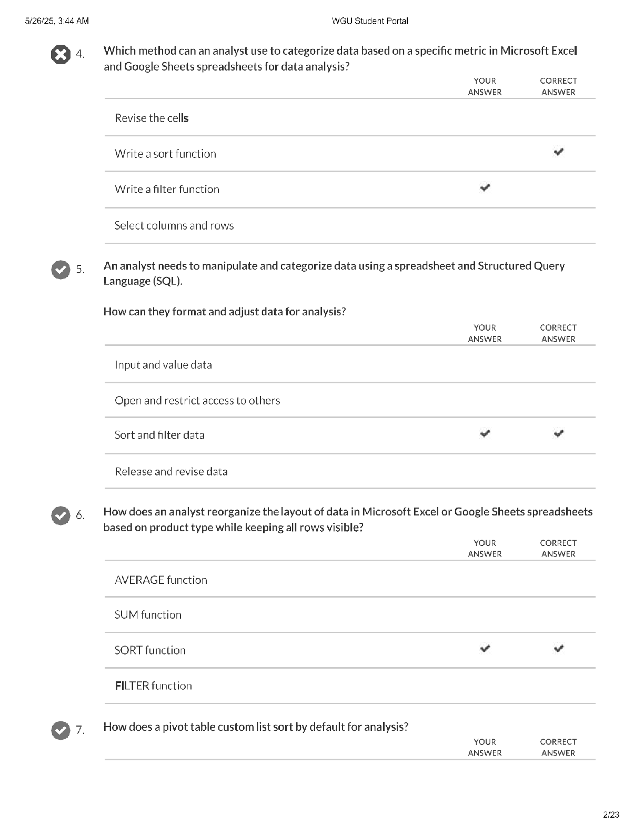Click correct-answer checkmark beside Write a sort function
Screen dimensions: 644x834
click(558, 152)
